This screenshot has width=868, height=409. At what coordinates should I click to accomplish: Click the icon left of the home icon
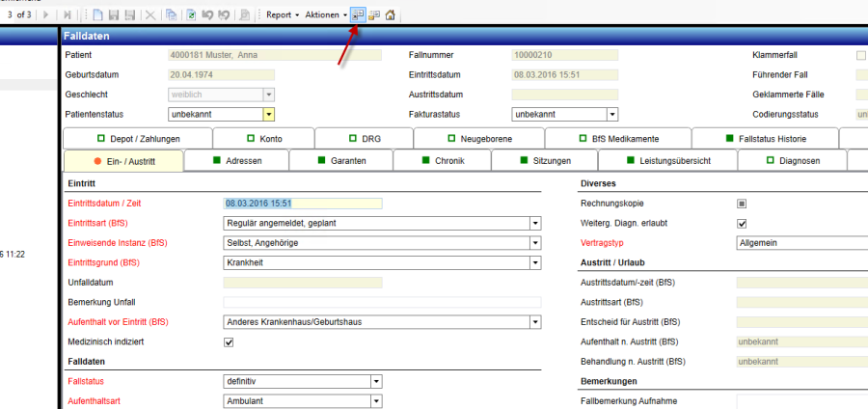coord(374,15)
